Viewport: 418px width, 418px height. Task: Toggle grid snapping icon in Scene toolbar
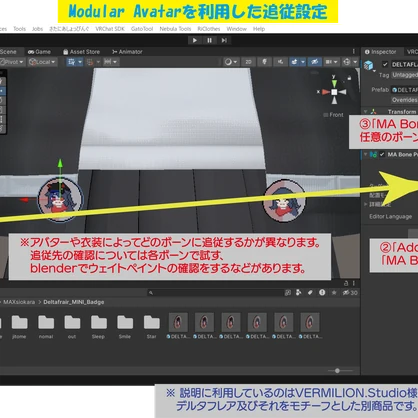pyautogui.click(x=71, y=62)
